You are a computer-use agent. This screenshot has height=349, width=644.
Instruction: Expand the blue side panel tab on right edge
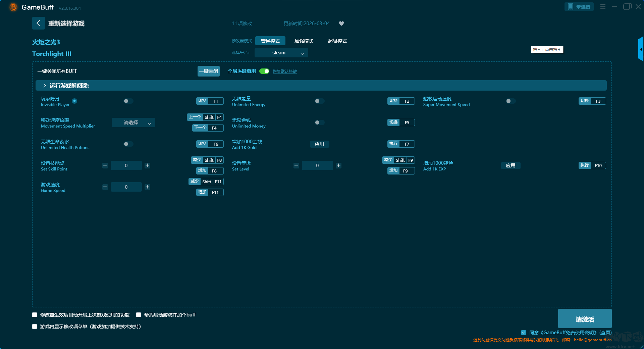coord(641,49)
